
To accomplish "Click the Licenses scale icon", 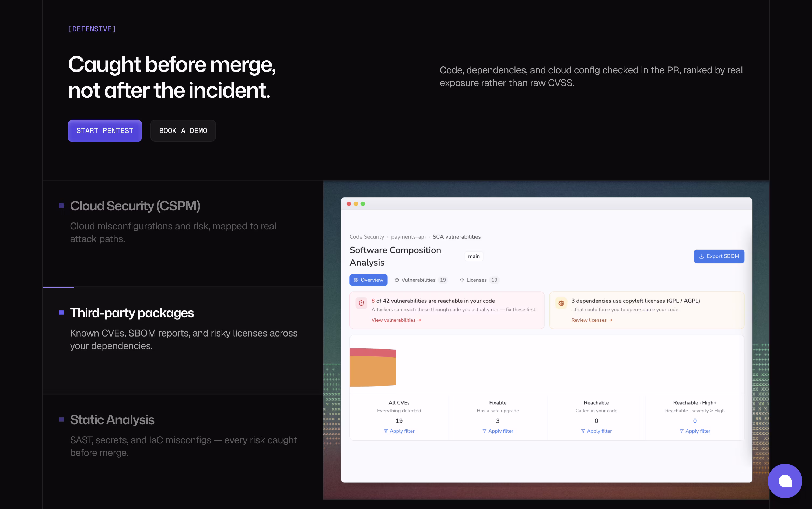I will click(462, 280).
